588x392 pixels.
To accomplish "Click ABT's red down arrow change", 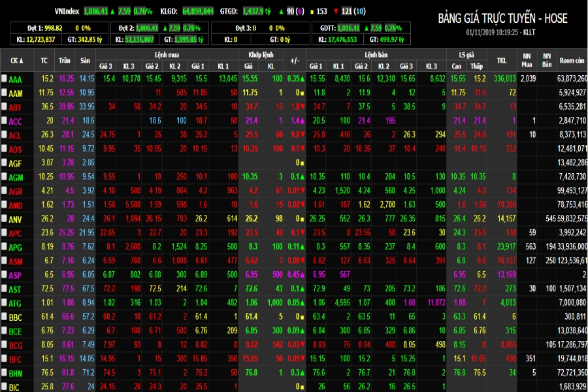I will tap(302, 106).
